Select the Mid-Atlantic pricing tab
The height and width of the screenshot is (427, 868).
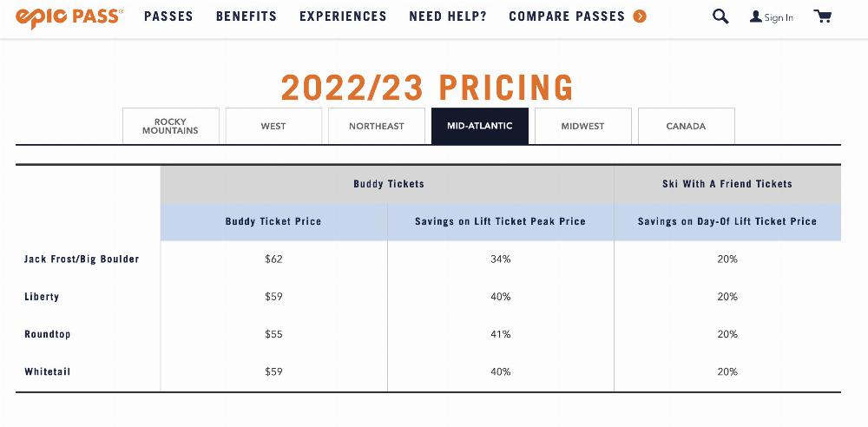click(480, 126)
